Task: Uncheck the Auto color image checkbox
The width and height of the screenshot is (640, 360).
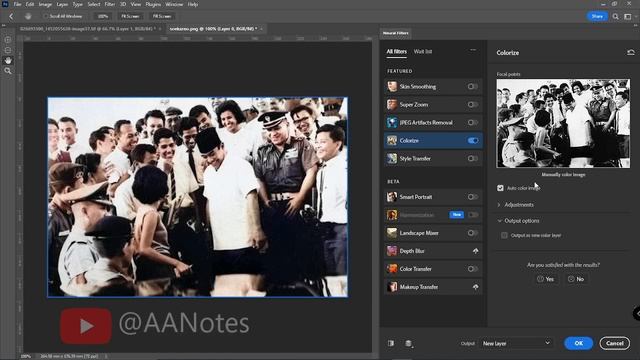Action: (x=500, y=188)
